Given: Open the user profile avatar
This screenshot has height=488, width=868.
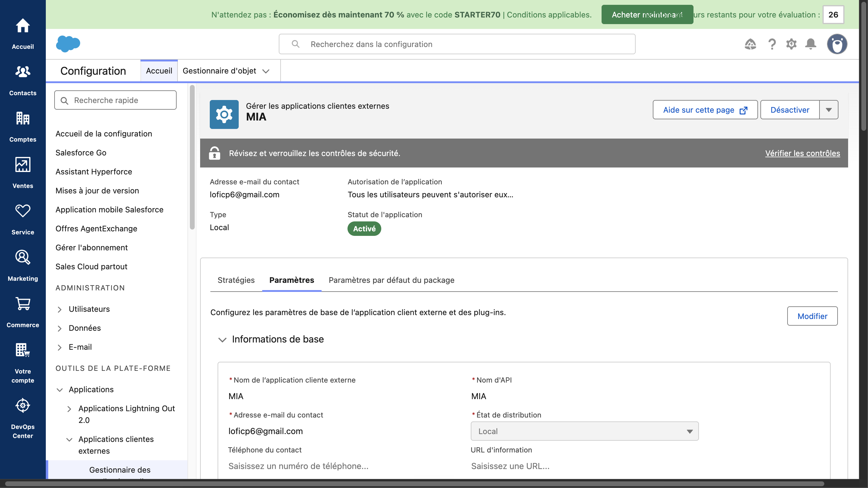Looking at the screenshot, I should [x=837, y=44].
